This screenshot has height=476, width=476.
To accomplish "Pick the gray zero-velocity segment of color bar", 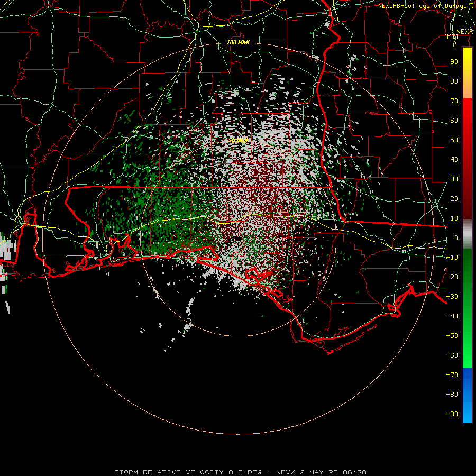I will [467, 235].
